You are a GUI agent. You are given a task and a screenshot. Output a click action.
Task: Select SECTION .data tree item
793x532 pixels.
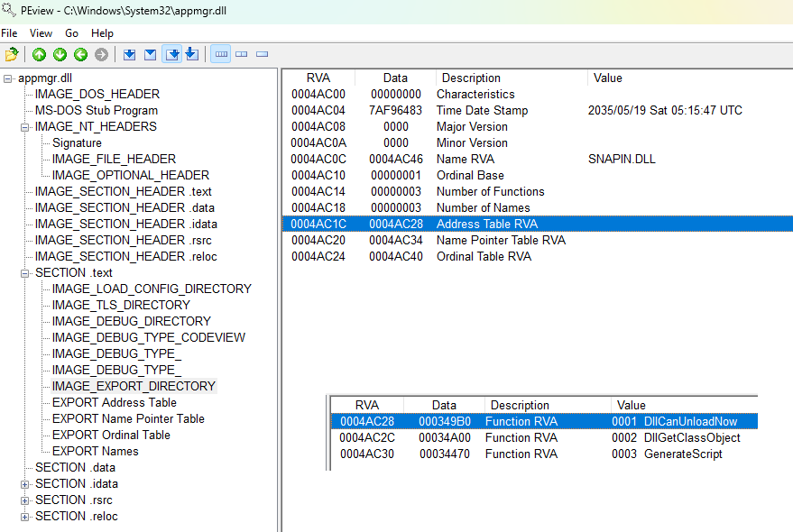point(76,467)
